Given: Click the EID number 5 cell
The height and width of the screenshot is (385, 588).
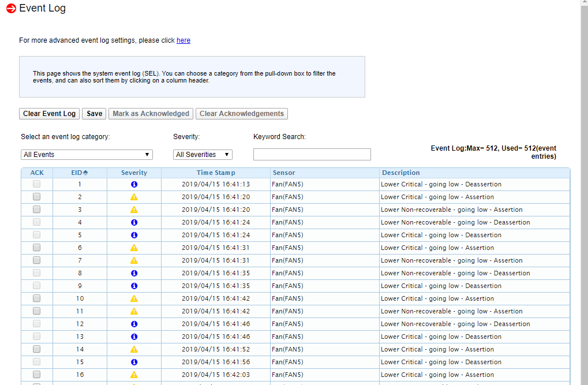Looking at the screenshot, I should click(80, 236).
